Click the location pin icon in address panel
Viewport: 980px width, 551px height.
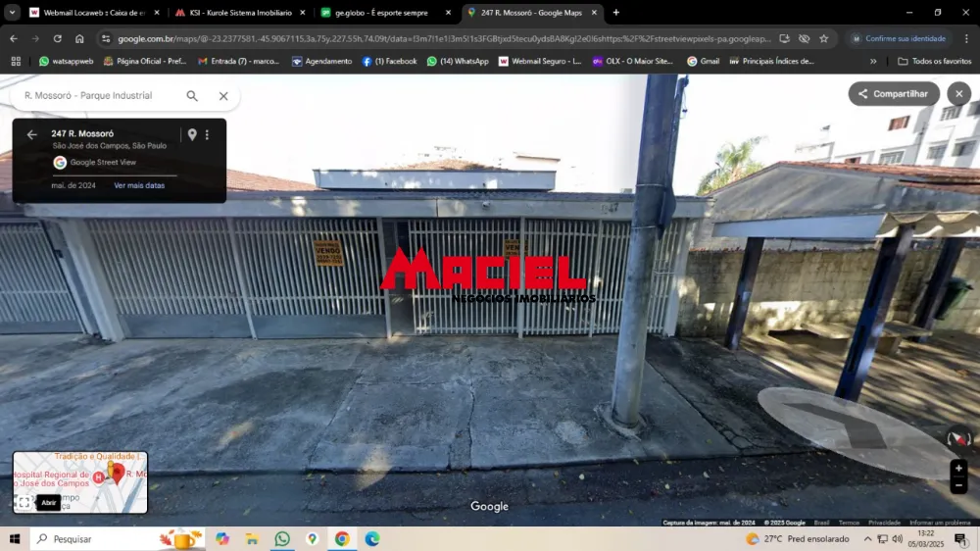[192, 135]
